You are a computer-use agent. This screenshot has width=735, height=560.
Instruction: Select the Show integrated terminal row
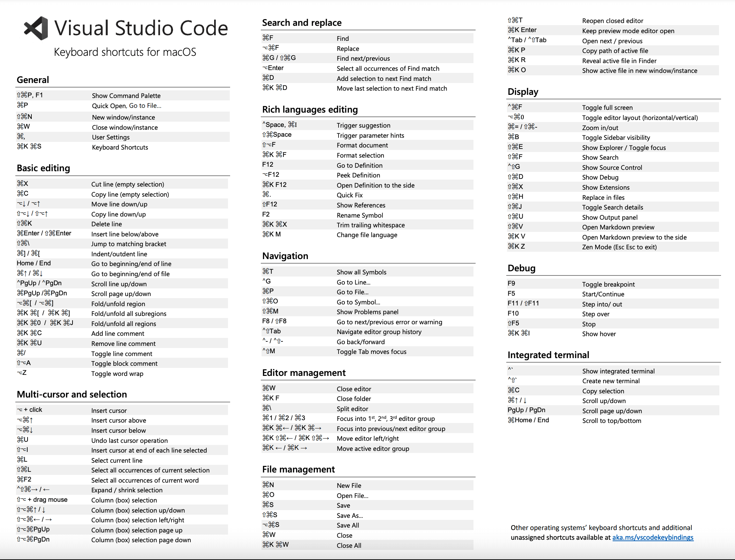pyautogui.click(x=618, y=371)
